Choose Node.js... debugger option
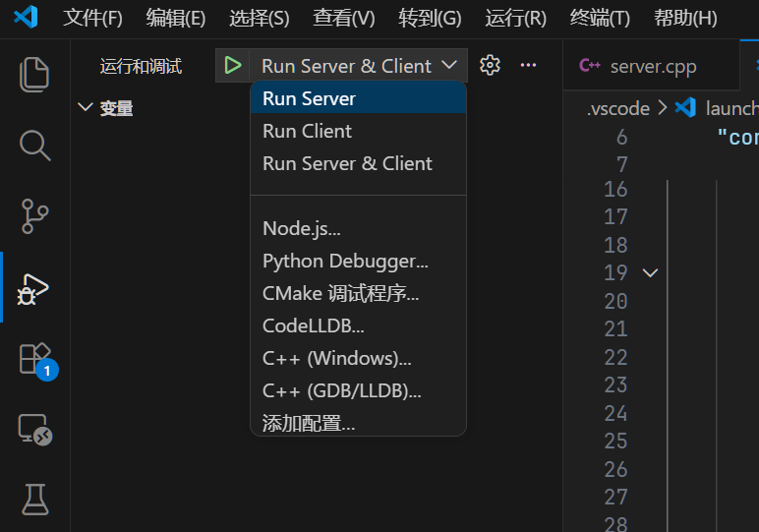Viewport: 759px width, 532px height. pos(358,228)
